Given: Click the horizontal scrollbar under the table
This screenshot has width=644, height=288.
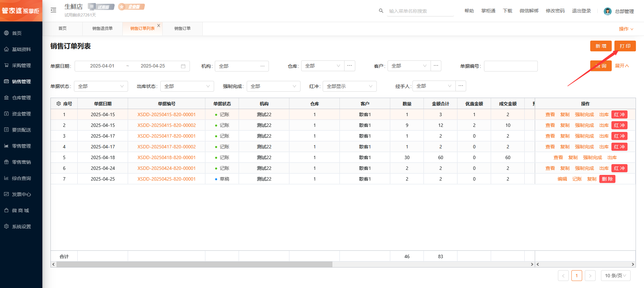Looking at the screenshot, I should (x=194, y=265).
